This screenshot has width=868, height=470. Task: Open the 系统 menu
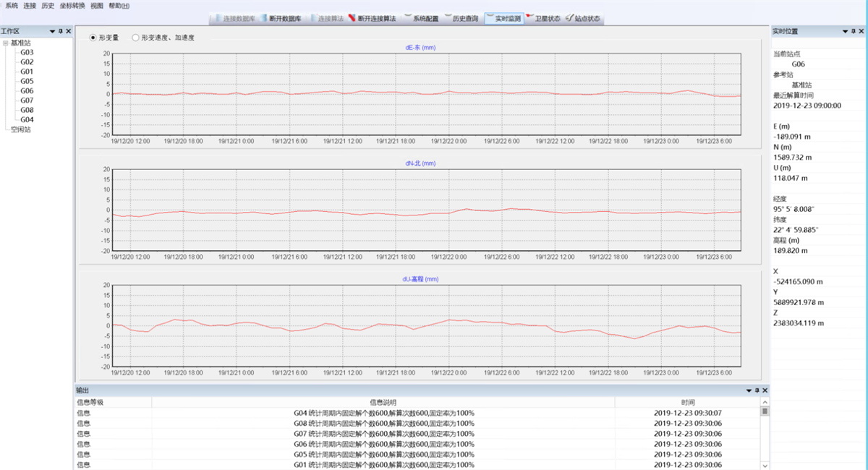(x=12, y=6)
